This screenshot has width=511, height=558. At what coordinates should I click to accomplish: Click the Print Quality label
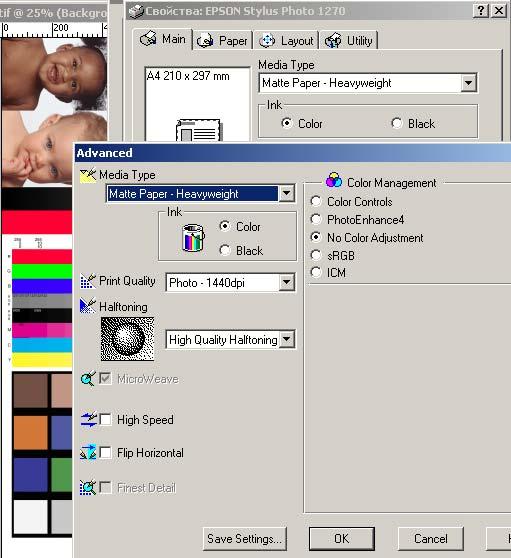tap(127, 281)
